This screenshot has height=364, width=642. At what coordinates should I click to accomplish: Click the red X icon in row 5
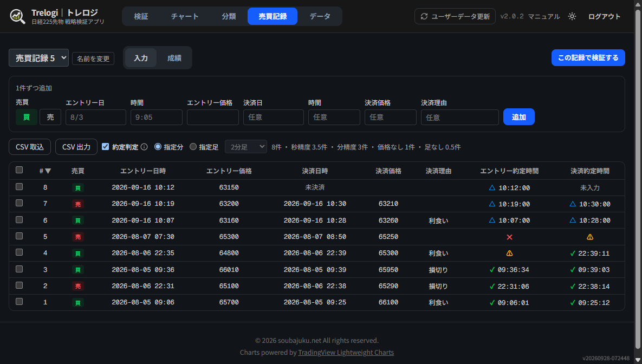coord(509,237)
